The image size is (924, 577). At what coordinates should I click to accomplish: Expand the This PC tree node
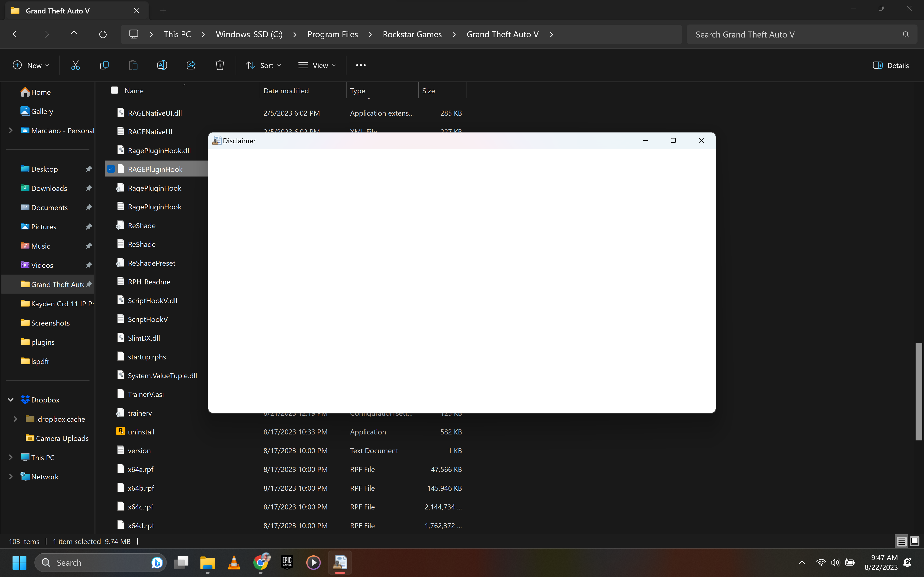click(11, 457)
